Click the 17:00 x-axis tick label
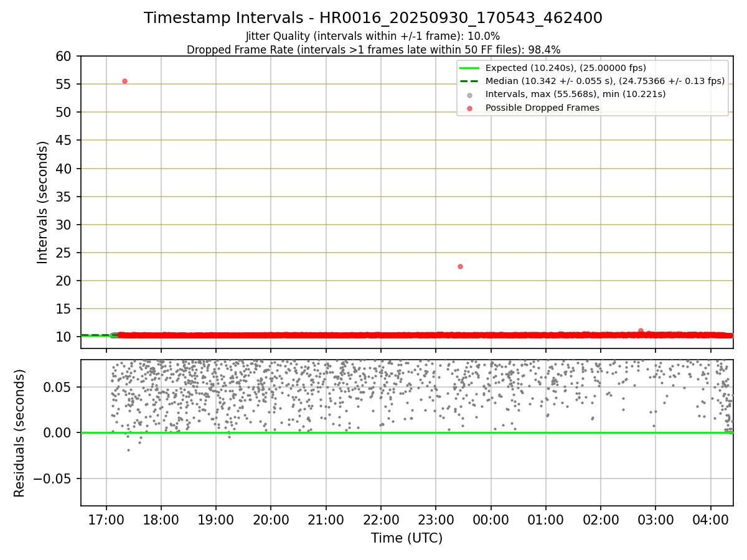The width and height of the screenshot is (747, 560). tap(106, 519)
